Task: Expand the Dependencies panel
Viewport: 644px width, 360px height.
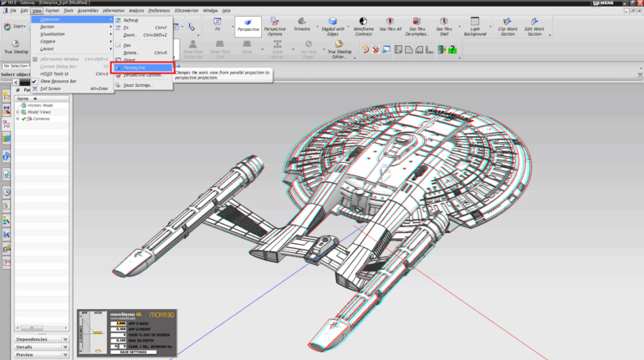Action: (42, 339)
